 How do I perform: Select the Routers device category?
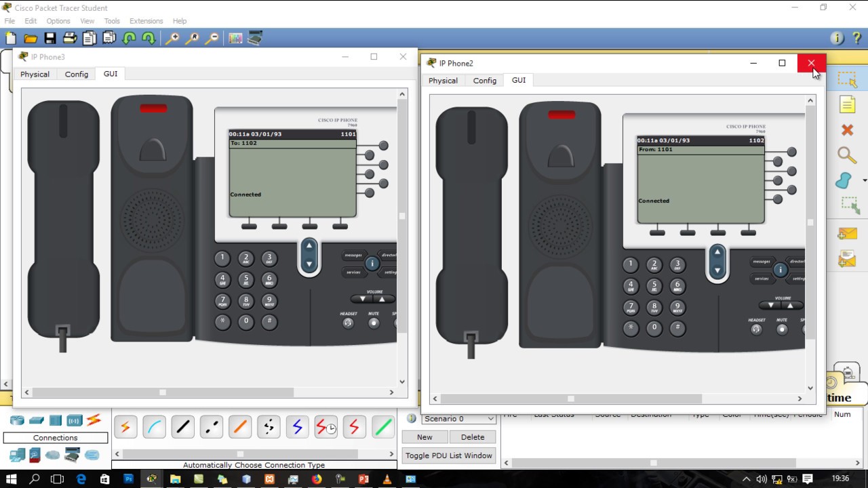(x=17, y=420)
